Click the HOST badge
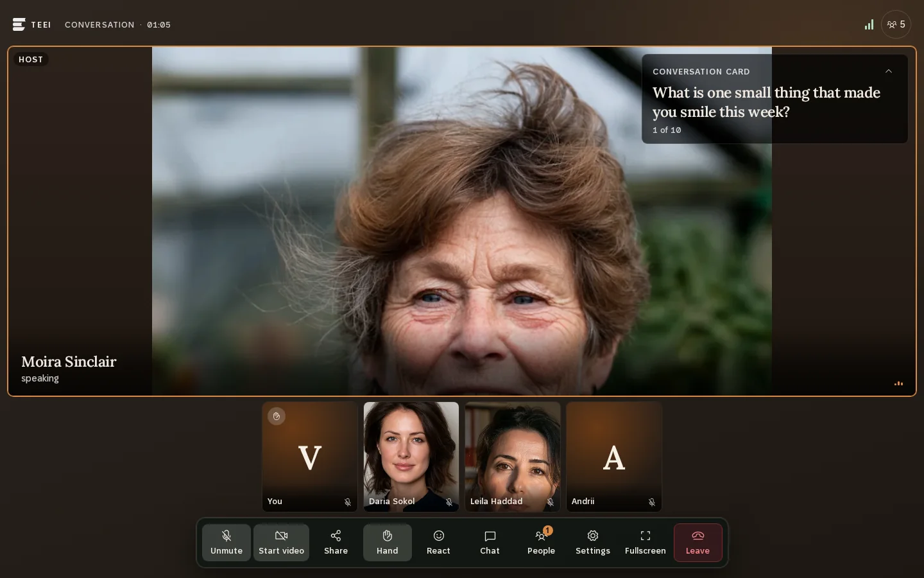Screen dimensions: 924x578 pyautogui.click(x=31, y=59)
